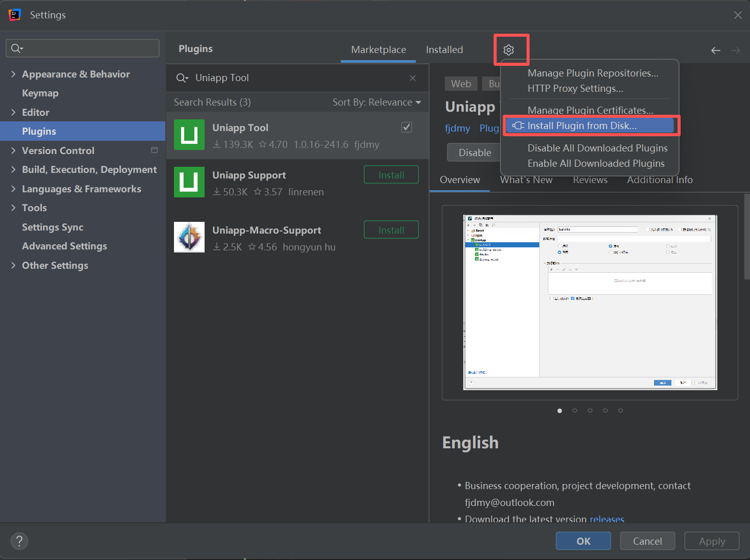750x560 pixels.
Task: Click the Uniapp Support plugin icon
Action: 189,182
